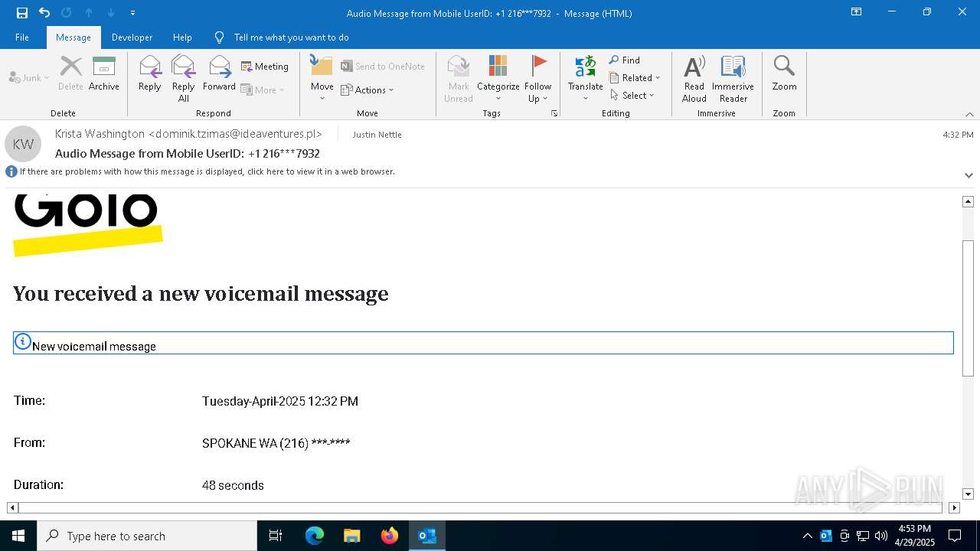Viewport: 980px width, 551px height.
Task: Save the message using the disk icon
Action: (21, 12)
